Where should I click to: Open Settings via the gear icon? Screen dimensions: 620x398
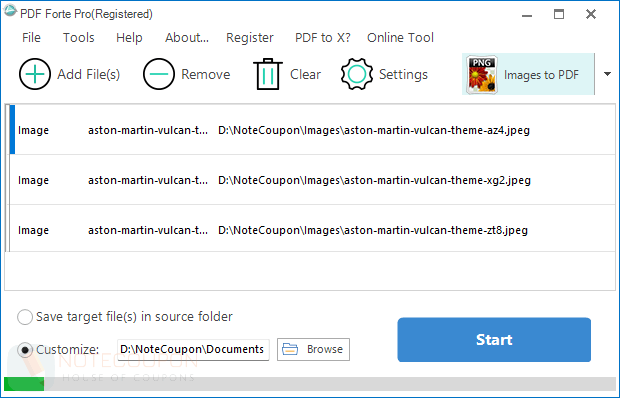(357, 74)
